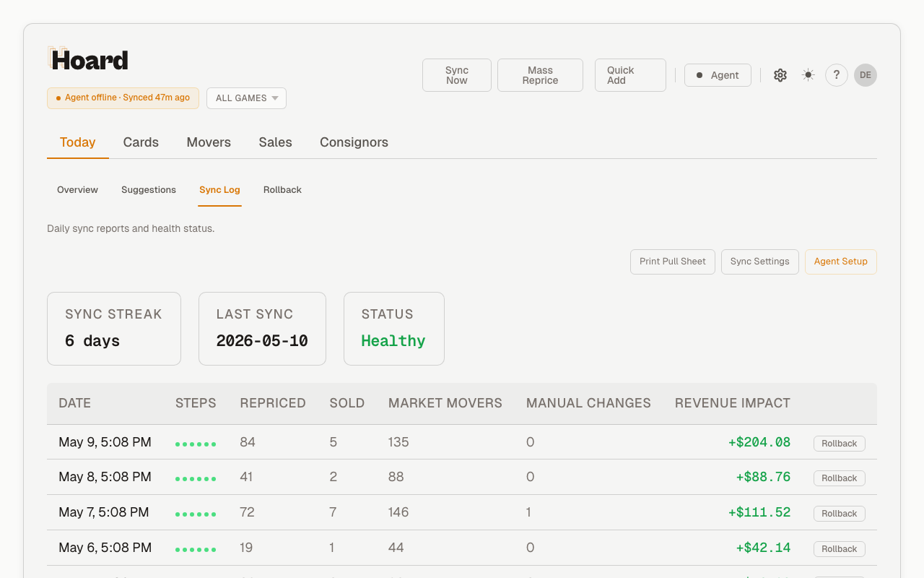Click the Agent offline status badge

click(123, 98)
